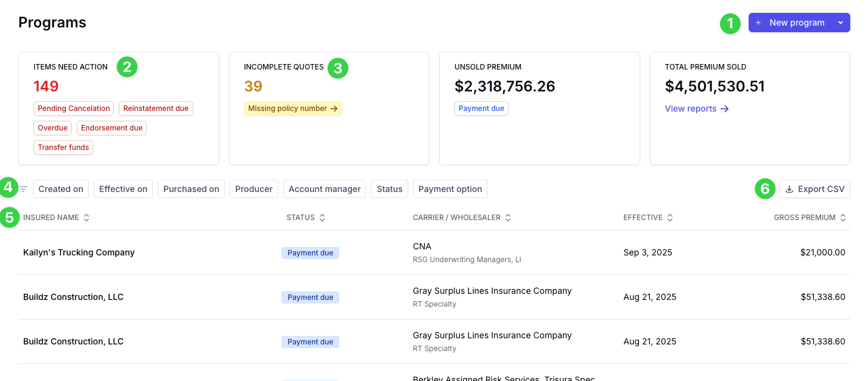Image resolution: width=868 pixels, height=381 pixels.
Task: Click the download icon in Export CSV
Action: (789, 189)
